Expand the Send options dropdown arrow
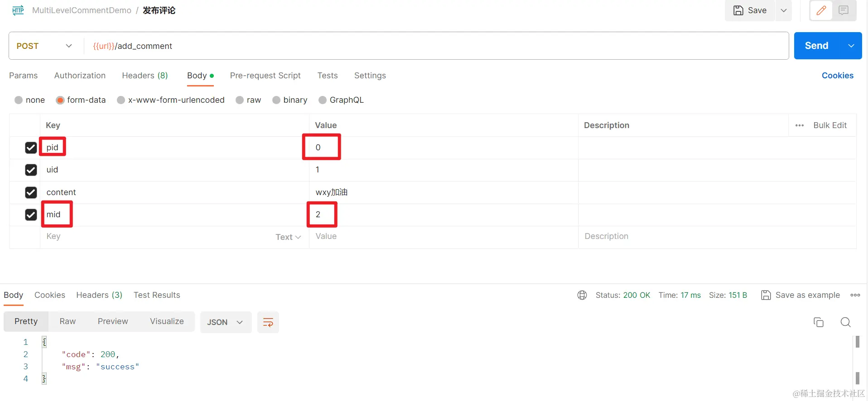The image size is (868, 401). [x=851, y=46]
